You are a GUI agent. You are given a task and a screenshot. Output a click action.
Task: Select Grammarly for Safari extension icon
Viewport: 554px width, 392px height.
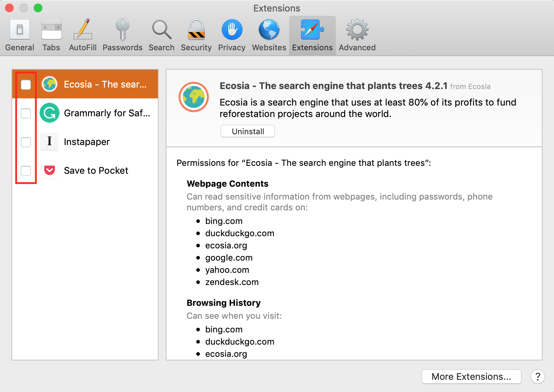coord(50,113)
